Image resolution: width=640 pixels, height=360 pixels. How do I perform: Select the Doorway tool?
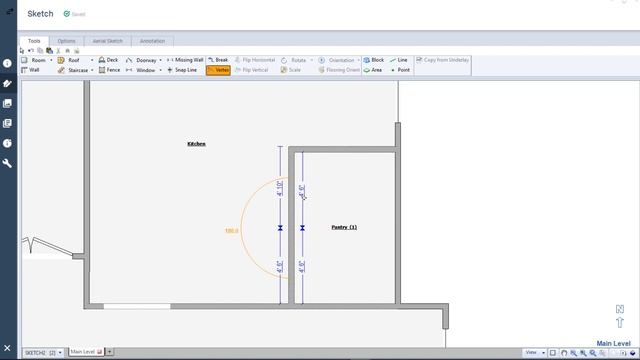(x=141, y=60)
